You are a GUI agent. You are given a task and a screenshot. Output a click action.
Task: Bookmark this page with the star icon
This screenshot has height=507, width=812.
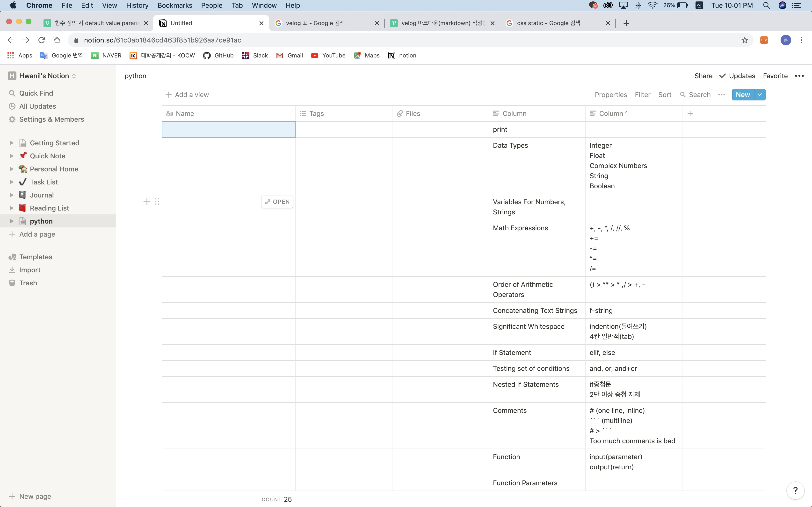click(745, 40)
